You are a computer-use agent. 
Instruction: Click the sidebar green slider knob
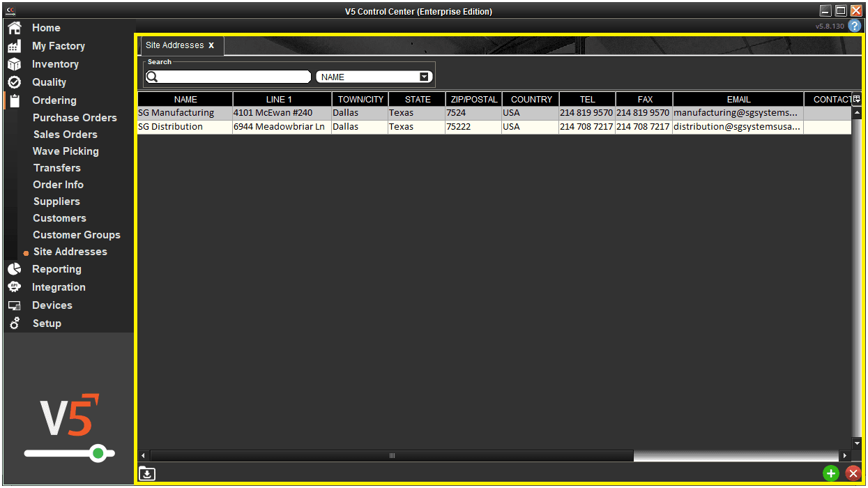[x=98, y=454]
